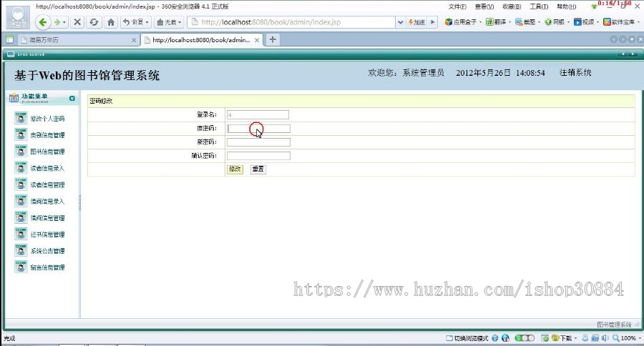
Task: Focus the 确认密码 confirm password field
Action: pos(258,156)
